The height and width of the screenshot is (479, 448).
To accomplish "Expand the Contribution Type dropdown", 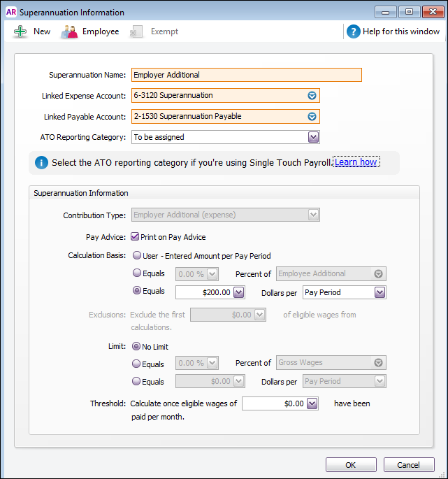I will [313, 215].
